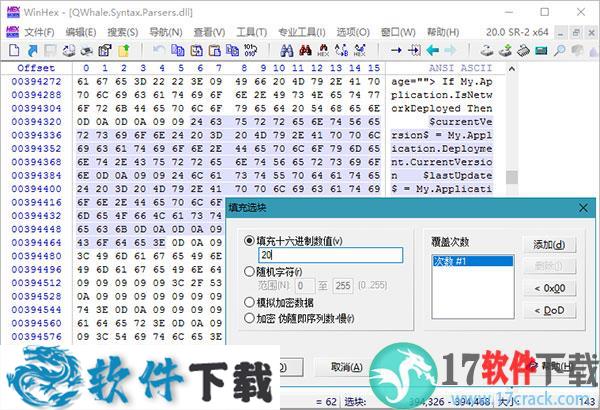Open the file Properties toolbar icon
Viewport: 600px width, 410px height.
[105, 50]
